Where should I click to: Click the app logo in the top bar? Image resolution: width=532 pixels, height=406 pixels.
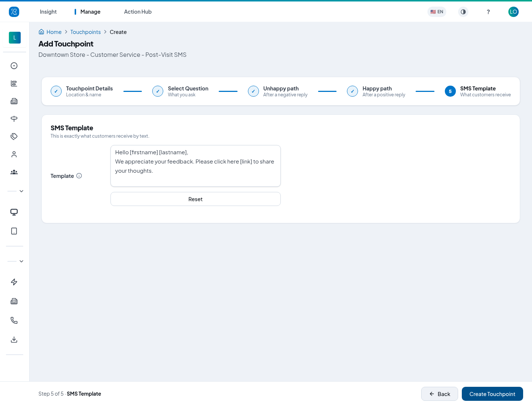pos(14,12)
